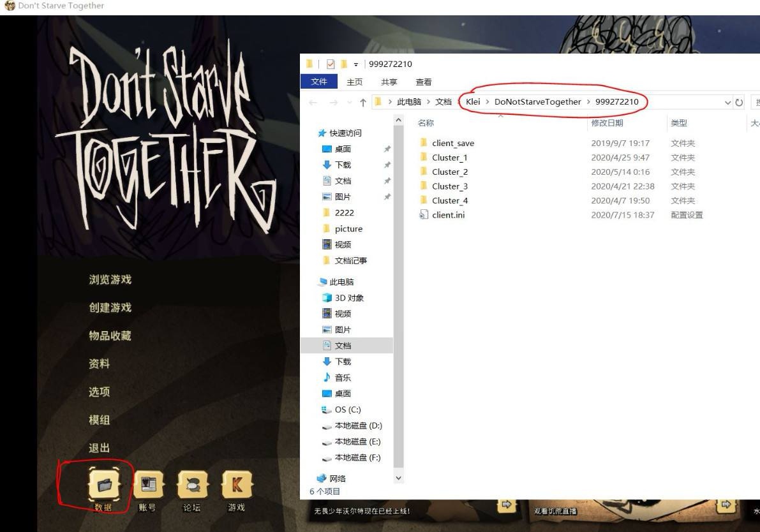This screenshot has width=760, height=532.
Task: Click the Explorer Back arrow
Action: coord(313,102)
